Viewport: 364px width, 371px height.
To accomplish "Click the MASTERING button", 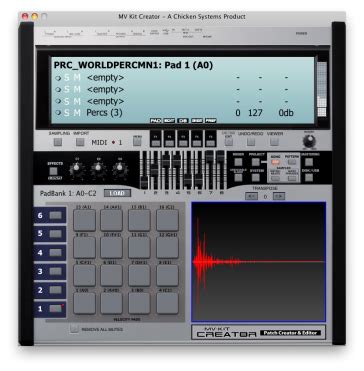I will [309, 162].
